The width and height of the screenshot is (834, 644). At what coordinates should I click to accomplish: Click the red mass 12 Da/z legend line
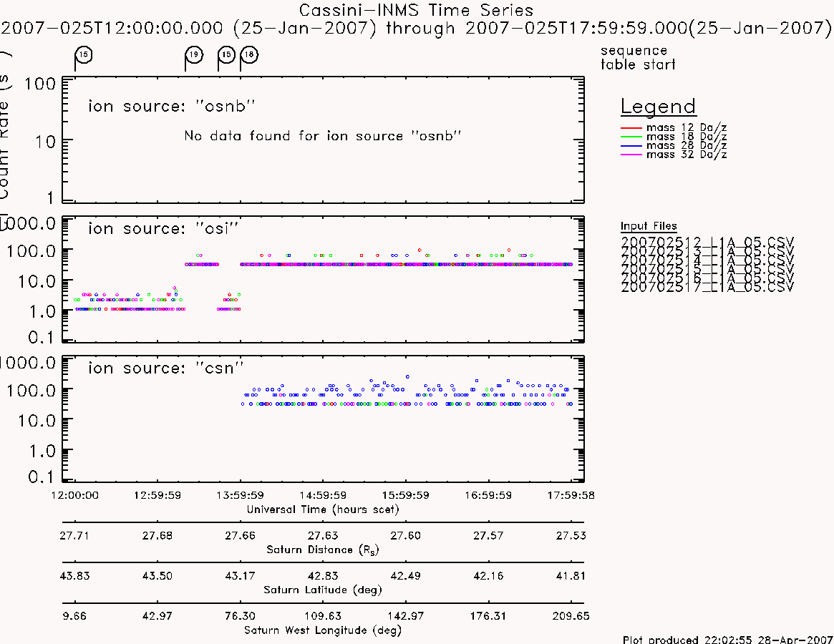(631, 127)
